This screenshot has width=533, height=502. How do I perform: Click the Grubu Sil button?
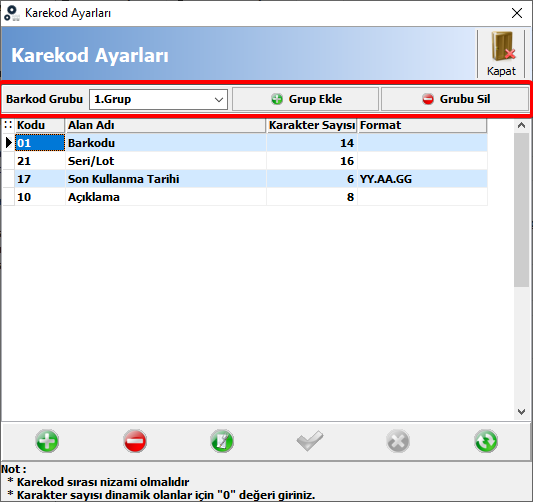455,99
